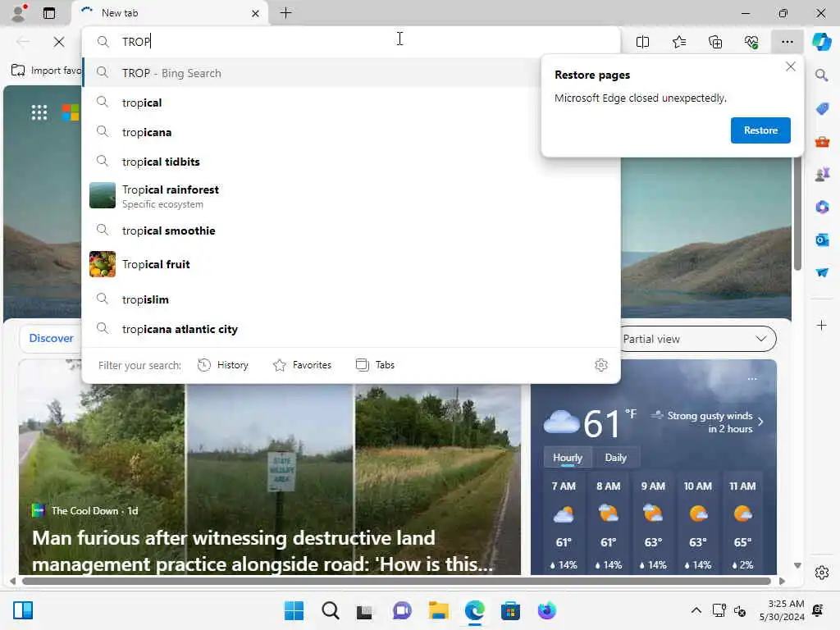Viewport: 840px width, 630px height.
Task: Open Settings and more ellipsis menu
Action: pyautogui.click(x=787, y=42)
